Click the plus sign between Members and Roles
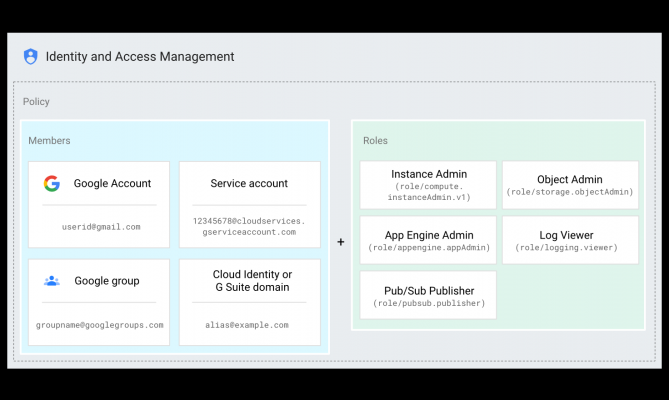Viewport: 669px width, 400px height. 340,242
